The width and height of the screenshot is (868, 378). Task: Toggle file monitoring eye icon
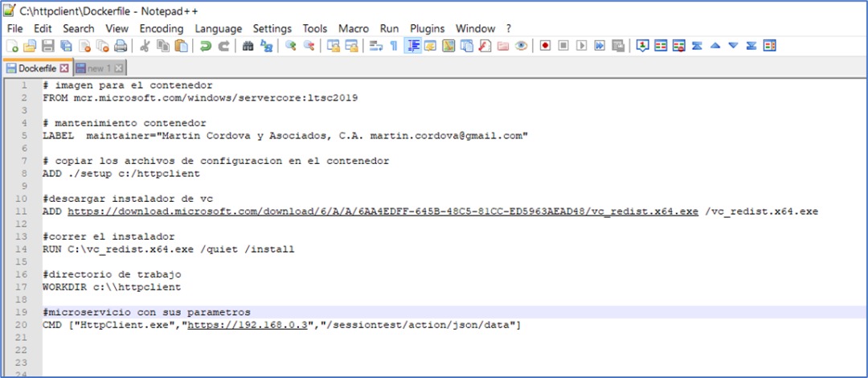pos(521,47)
